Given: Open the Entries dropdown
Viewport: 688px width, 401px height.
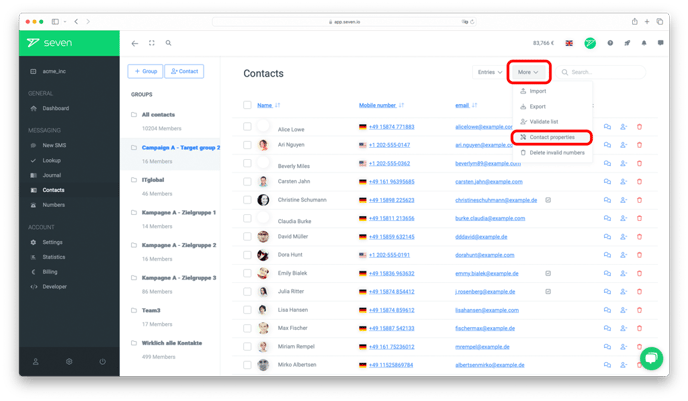Looking at the screenshot, I should coord(490,72).
